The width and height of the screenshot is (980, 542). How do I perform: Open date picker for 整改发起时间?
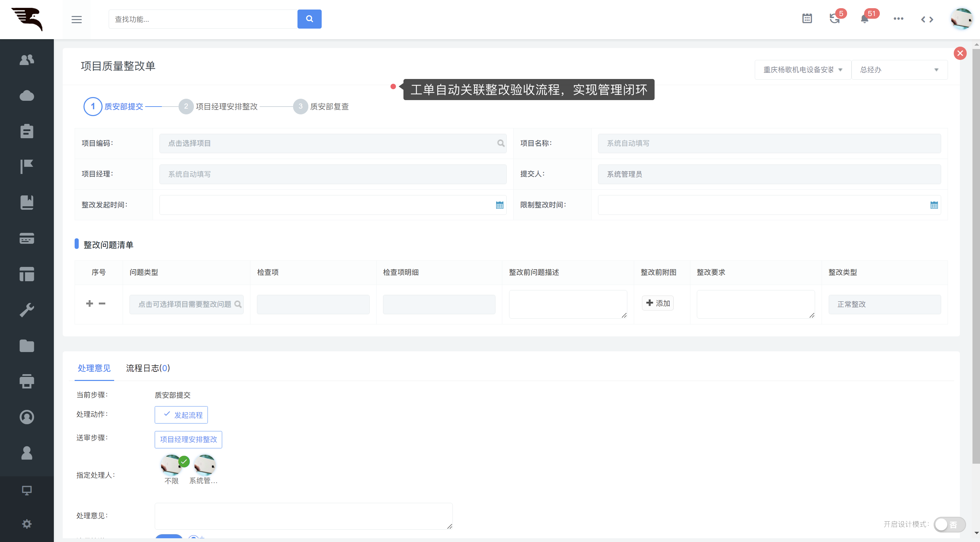point(500,205)
